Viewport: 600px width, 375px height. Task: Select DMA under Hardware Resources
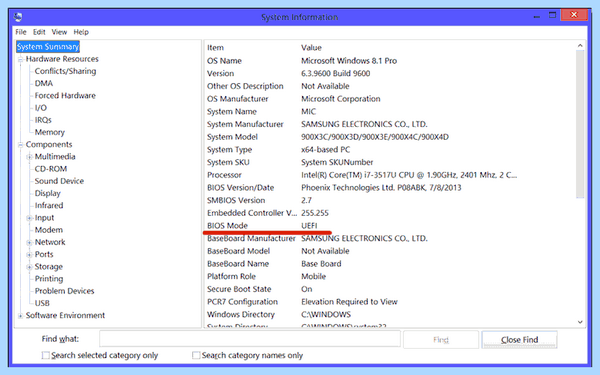click(44, 83)
